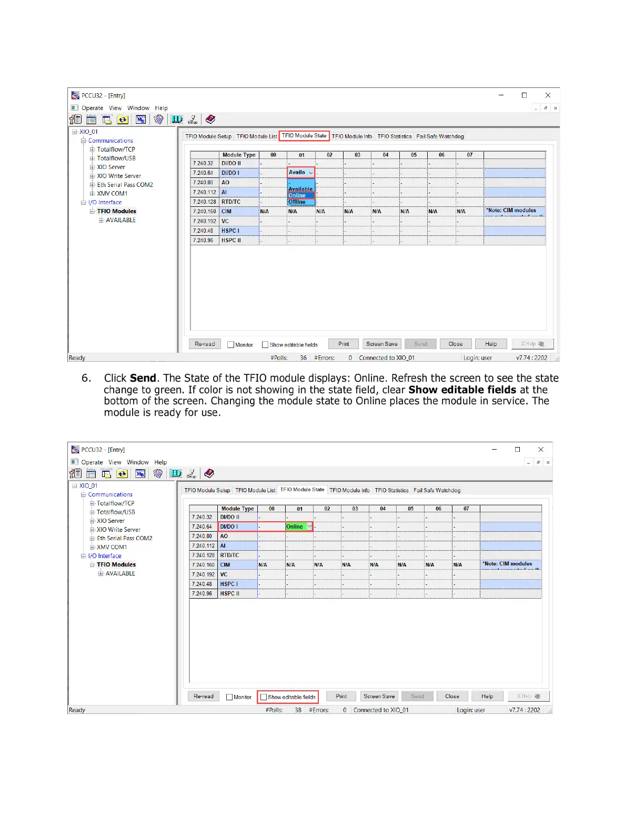Switch to TFIO Module Info tab, lower window

click(x=349, y=490)
